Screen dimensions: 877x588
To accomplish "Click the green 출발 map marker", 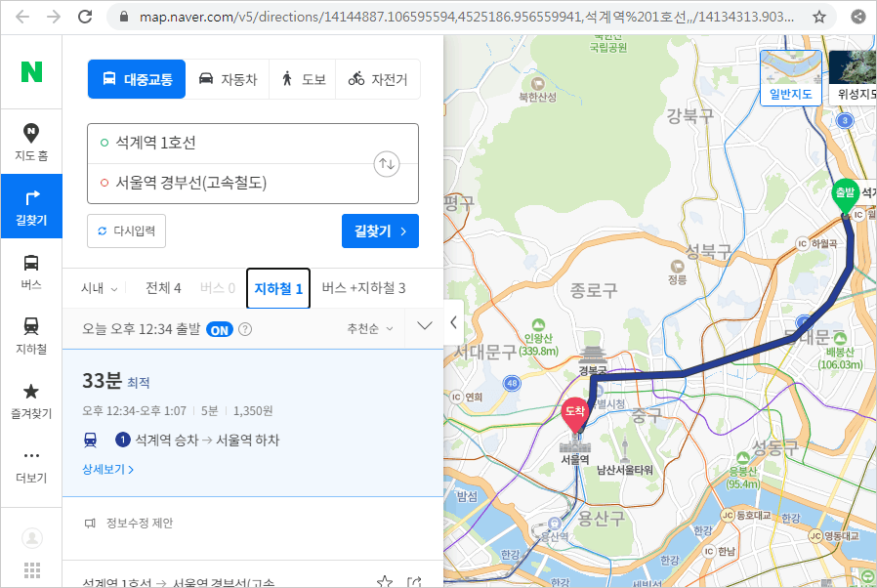I will click(x=845, y=196).
